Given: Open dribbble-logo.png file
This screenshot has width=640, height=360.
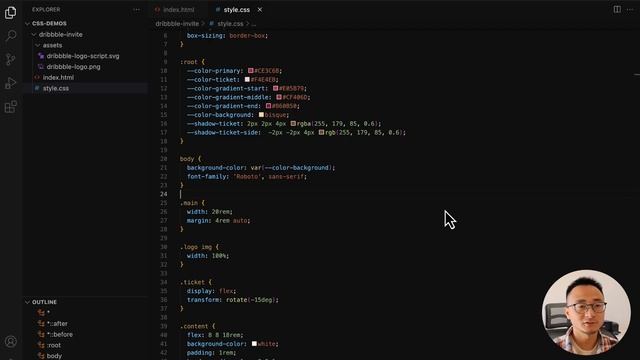Looking at the screenshot, I should [x=73, y=67].
